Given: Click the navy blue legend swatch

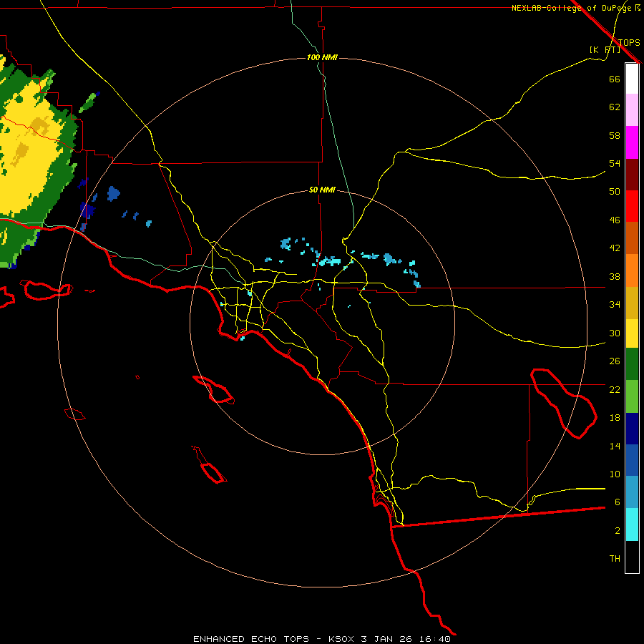Looking at the screenshot, I should click(632, 429).
